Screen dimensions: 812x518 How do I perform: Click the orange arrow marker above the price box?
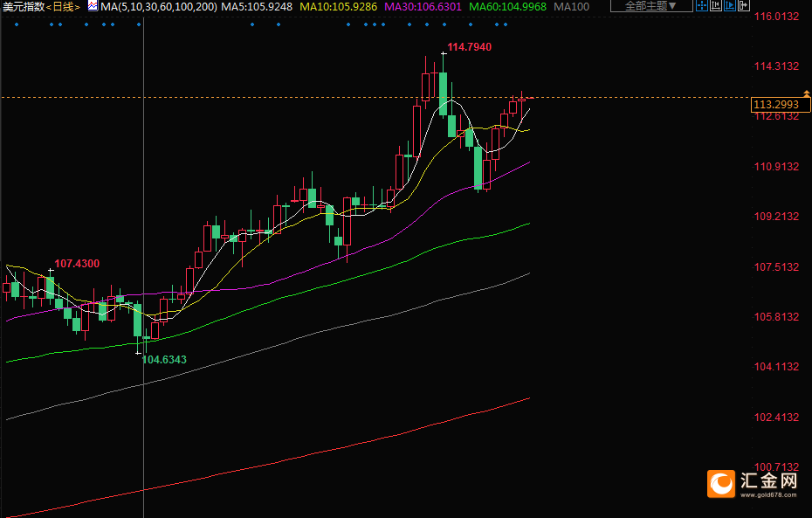pyautogui.click(x=806, y=93)
